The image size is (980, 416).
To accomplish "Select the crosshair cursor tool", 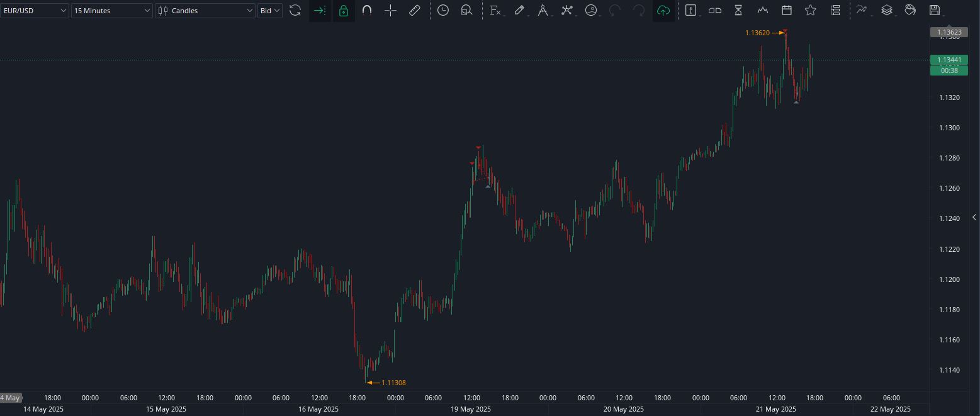I will click(x=391, y=11).
